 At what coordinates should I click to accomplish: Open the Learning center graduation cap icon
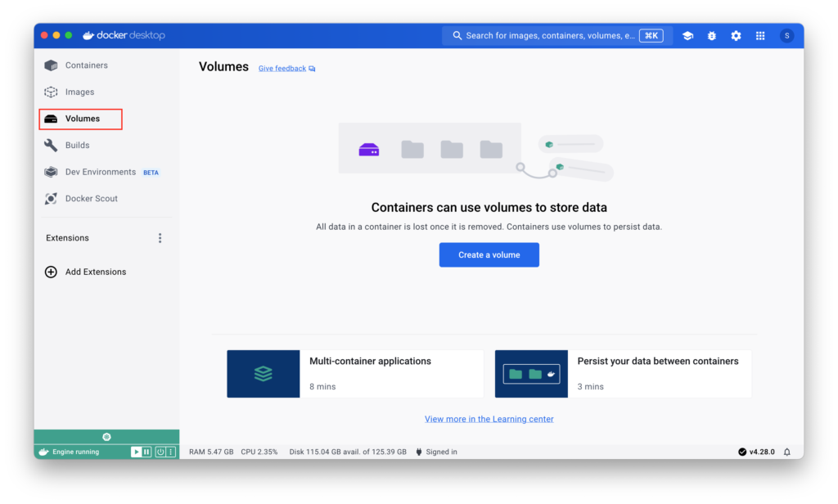click(x=687, y=36)
